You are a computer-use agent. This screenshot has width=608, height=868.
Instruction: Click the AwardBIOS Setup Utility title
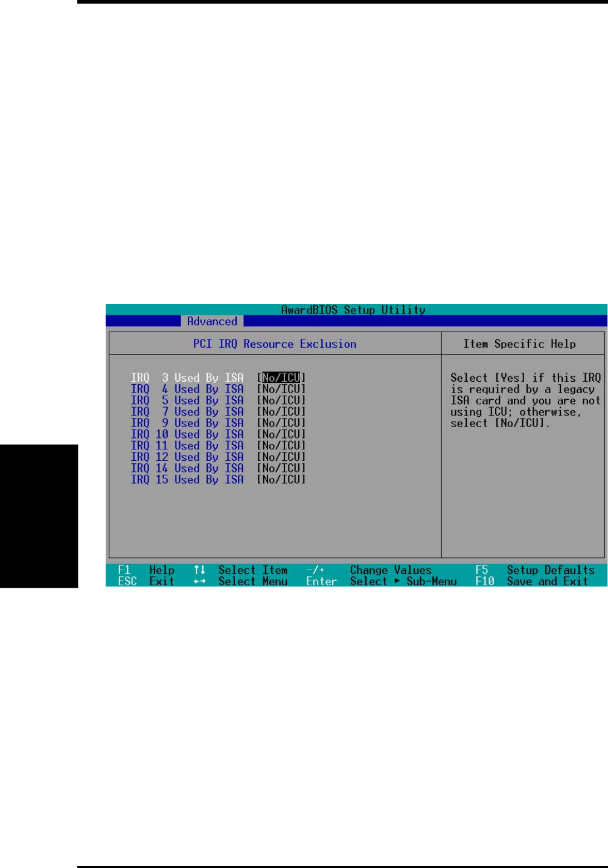coord(353,310)
